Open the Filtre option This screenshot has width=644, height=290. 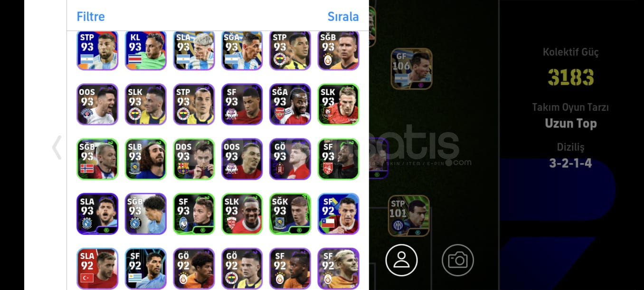(x=91, y=16)
